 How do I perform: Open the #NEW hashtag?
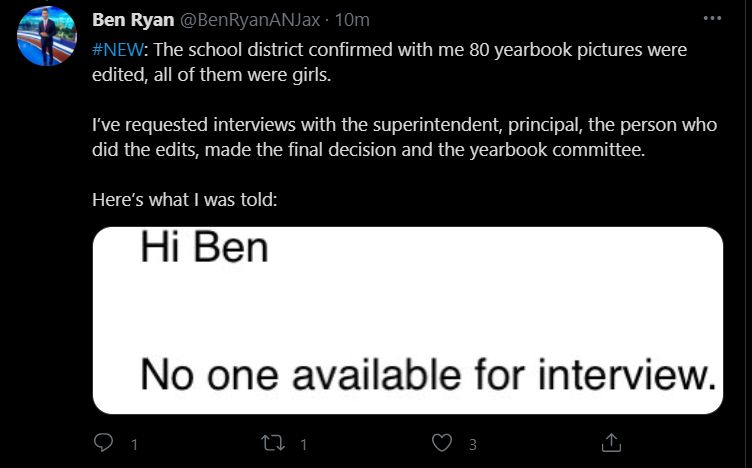(118, 50)
